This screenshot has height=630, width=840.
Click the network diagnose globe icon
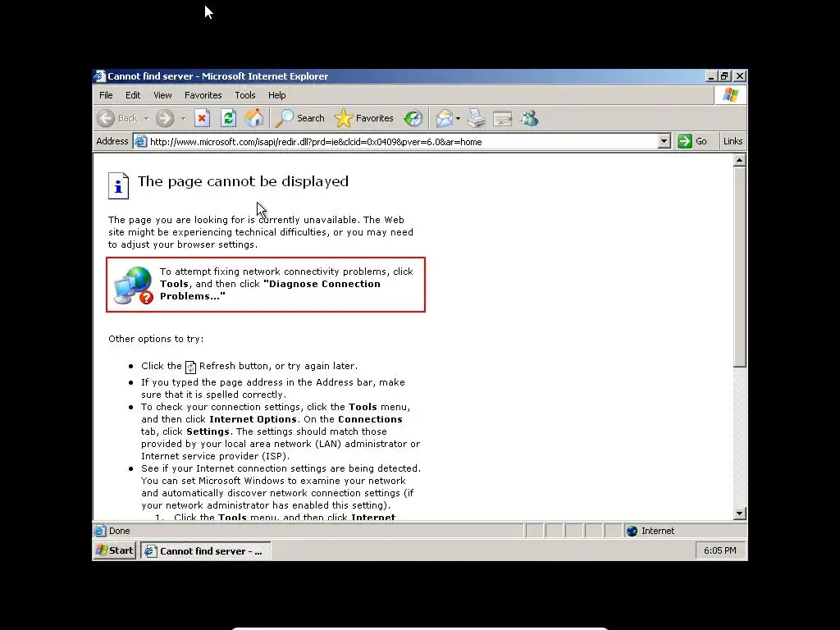coord(134,285)
